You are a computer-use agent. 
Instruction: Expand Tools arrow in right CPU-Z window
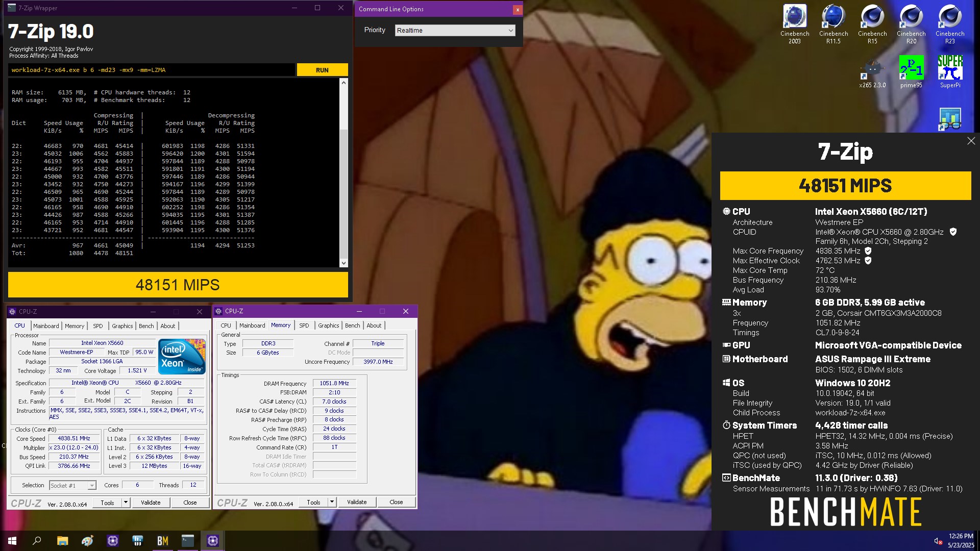pyautogui.click(x=331, y=502)
